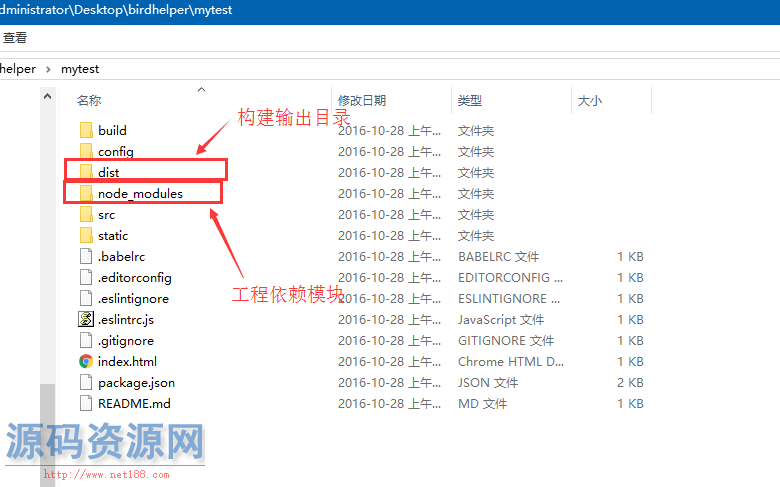Open the 查看 ribbon tab

pos(15,38)
